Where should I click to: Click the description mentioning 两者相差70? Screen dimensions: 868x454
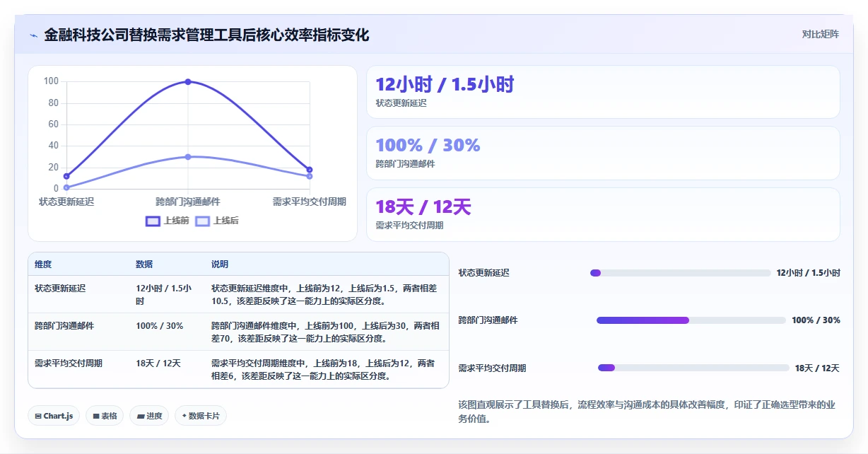(325, 332)
